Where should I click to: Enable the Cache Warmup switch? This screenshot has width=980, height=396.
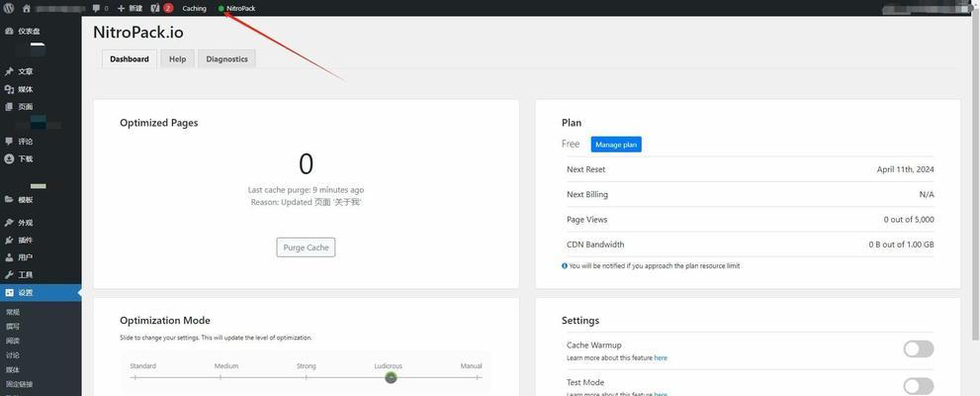[x=918, y=349]
